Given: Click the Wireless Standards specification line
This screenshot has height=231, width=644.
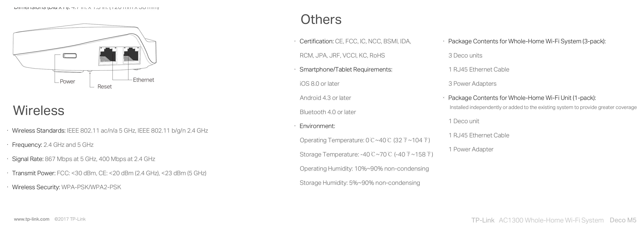Looking at the screenshot, I should pyautogui.click(x=110, y=130).
